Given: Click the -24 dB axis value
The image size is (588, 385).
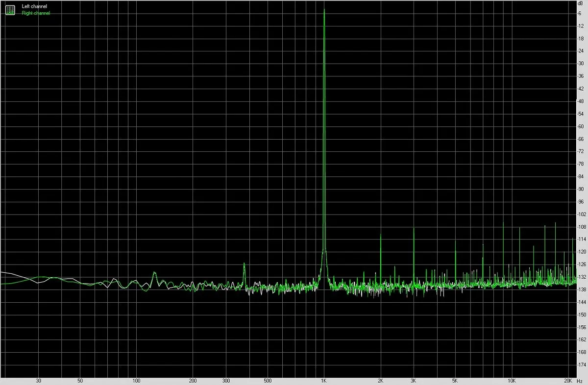Looking at the screenshot, I should click(581, 51).
